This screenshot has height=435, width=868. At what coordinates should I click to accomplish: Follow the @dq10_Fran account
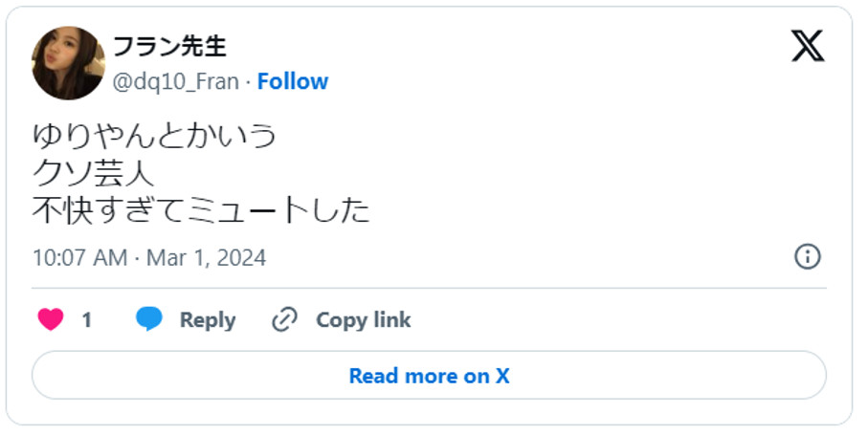click(x=292, y=81)
